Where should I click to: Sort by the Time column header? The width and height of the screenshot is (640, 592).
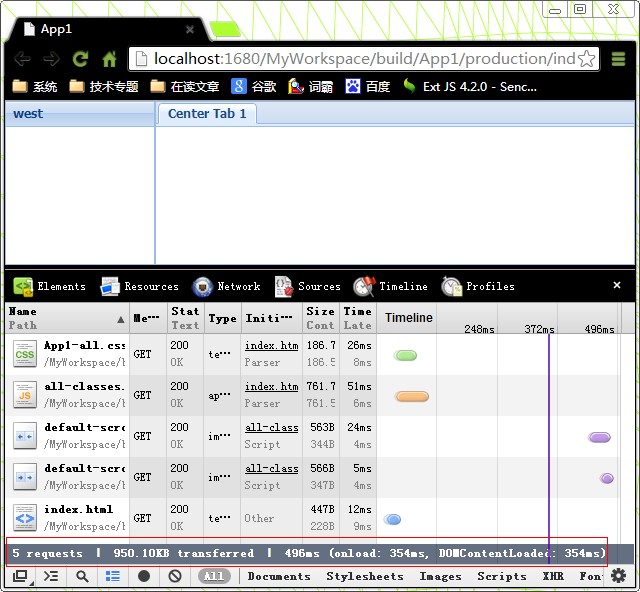click(358, 318)
